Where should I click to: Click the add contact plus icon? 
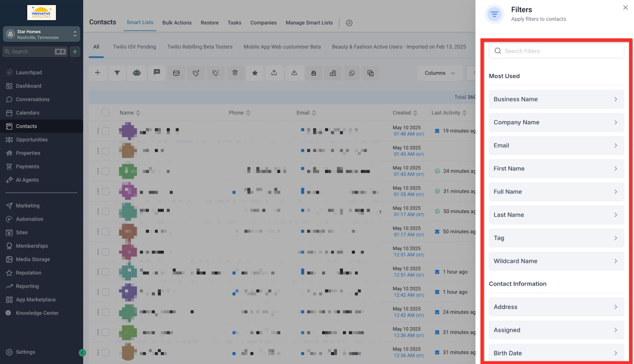[x=98, y=73]
